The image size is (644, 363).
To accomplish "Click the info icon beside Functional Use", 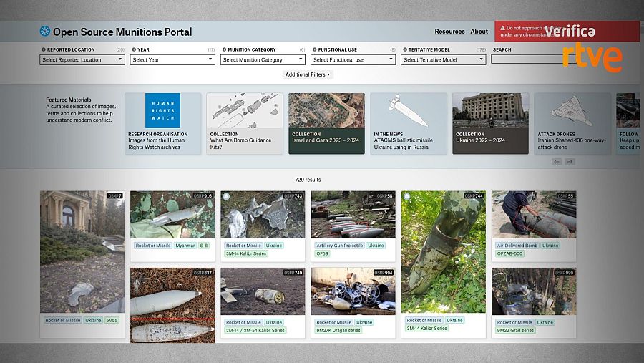I will pyautogui.click(x=315, y=49).
